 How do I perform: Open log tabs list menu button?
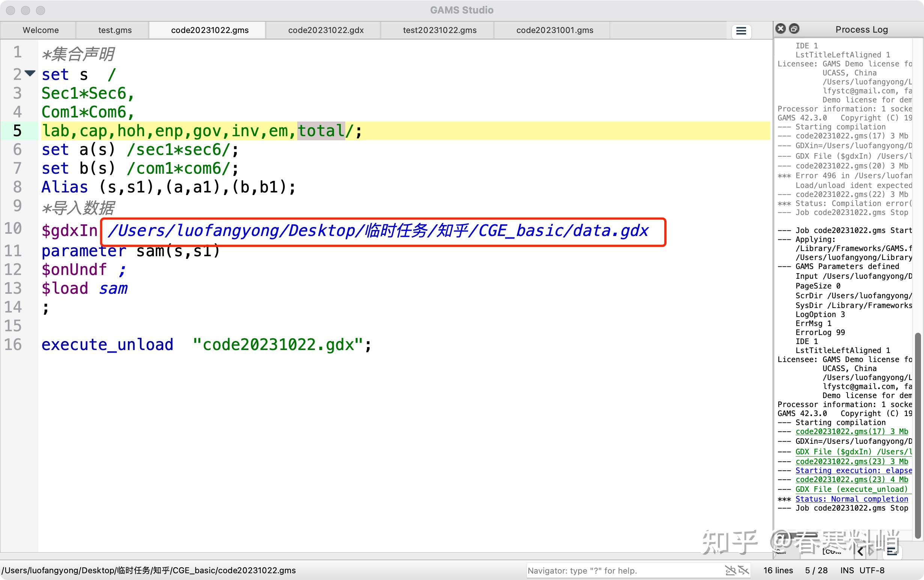point(892,551)
